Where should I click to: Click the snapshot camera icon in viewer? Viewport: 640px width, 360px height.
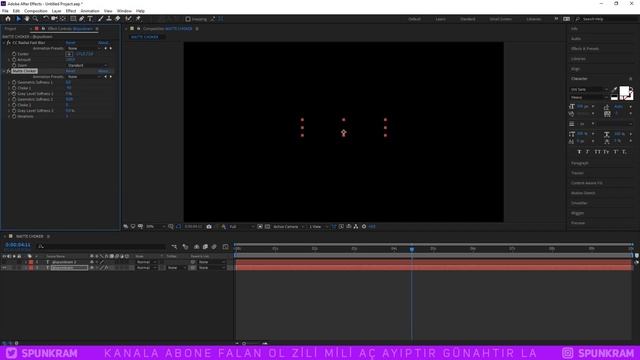click(x=209, y=227)
